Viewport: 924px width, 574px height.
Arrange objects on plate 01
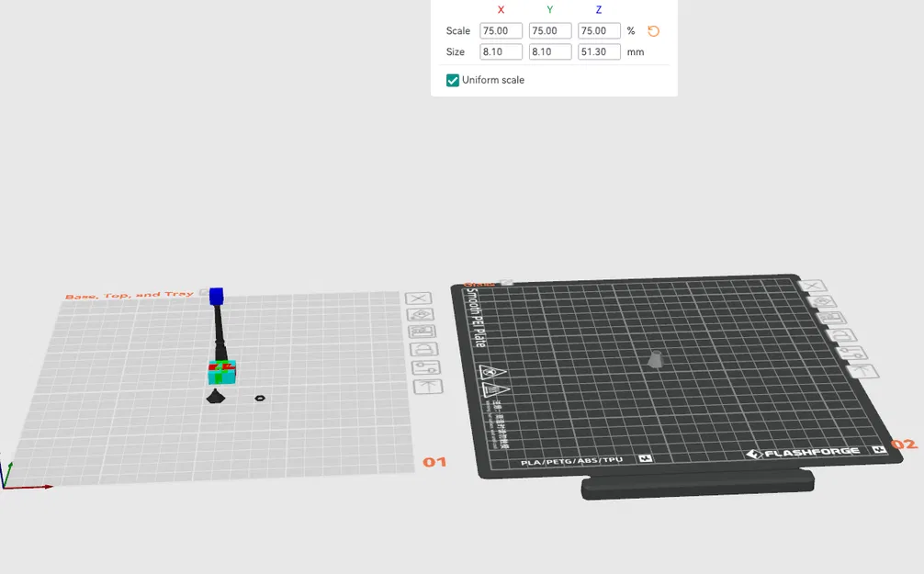point(422,332)
